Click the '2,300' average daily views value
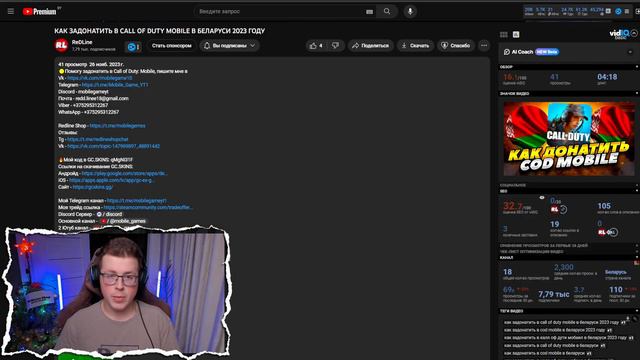The height and width of the screenshot is (360, 640). [564, 267]
